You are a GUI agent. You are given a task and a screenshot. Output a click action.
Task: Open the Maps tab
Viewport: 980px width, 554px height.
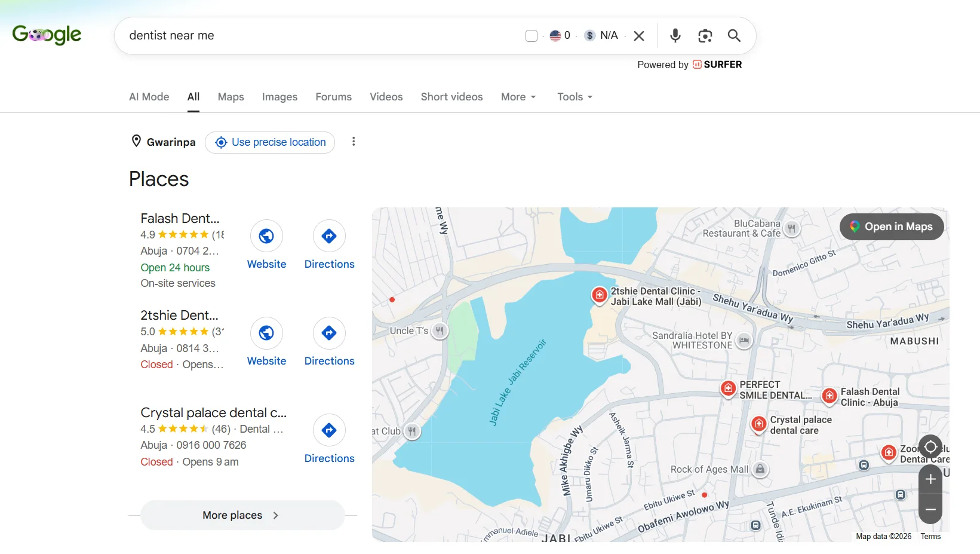point(231,97)
